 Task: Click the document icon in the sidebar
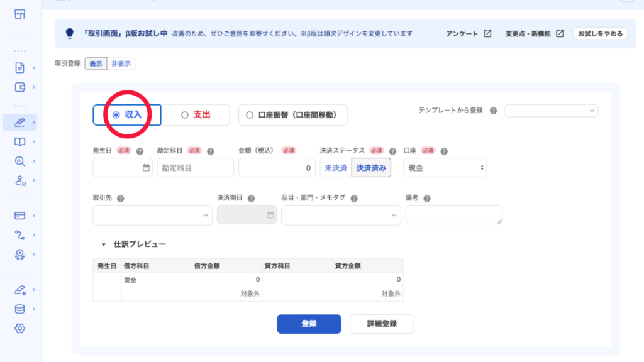(x=20, y=68)
